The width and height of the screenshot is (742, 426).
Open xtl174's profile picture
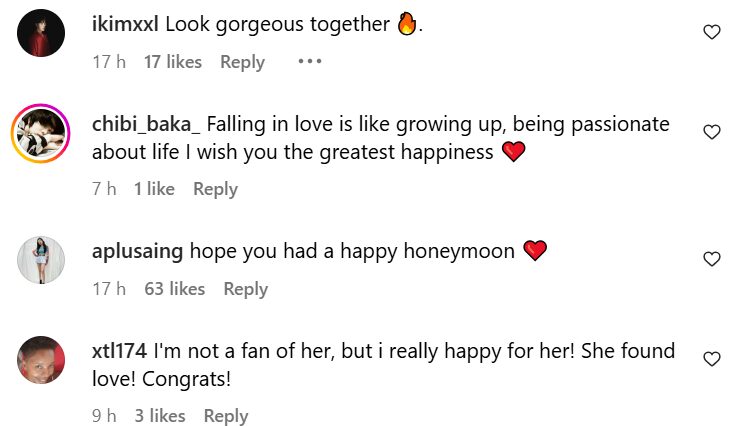(x=41, y=359)
